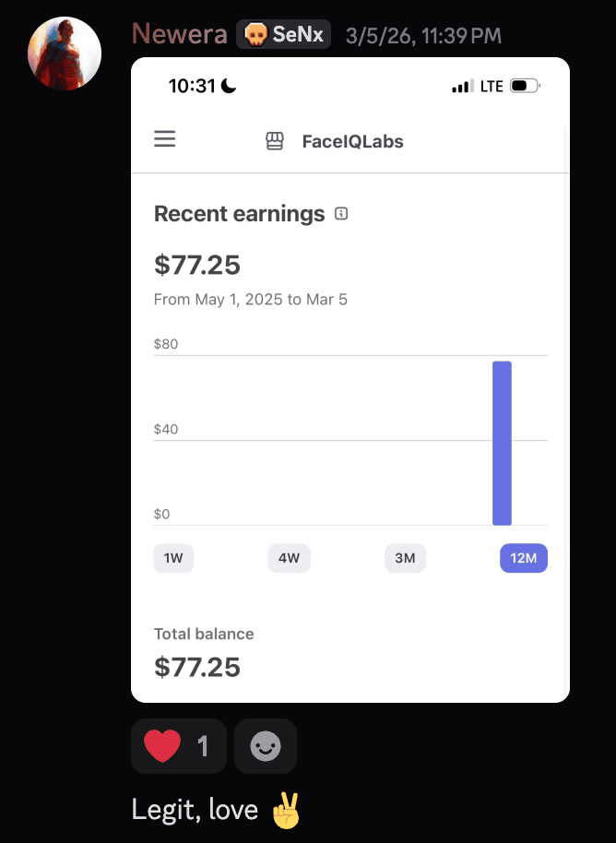
Task: Toggle the 4W earnings period filter
Action: tap(289, 558)
